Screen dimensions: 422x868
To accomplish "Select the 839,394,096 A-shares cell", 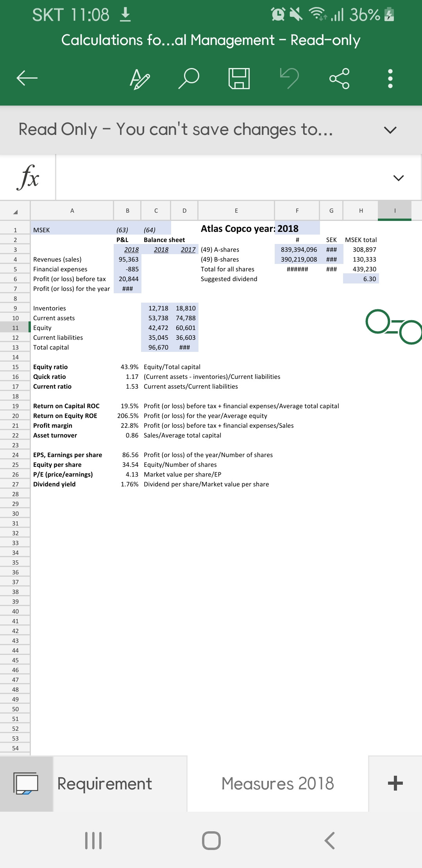I will point(297,249).
